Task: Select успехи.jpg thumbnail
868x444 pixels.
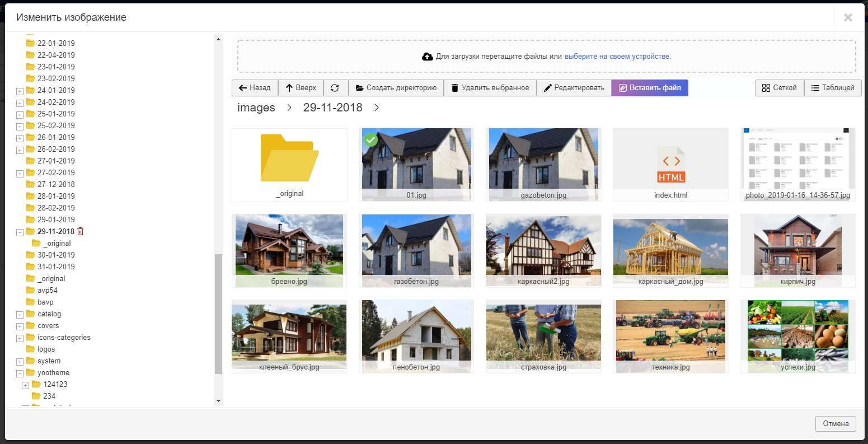Action: pyautogui.click(x=797, y=336)
